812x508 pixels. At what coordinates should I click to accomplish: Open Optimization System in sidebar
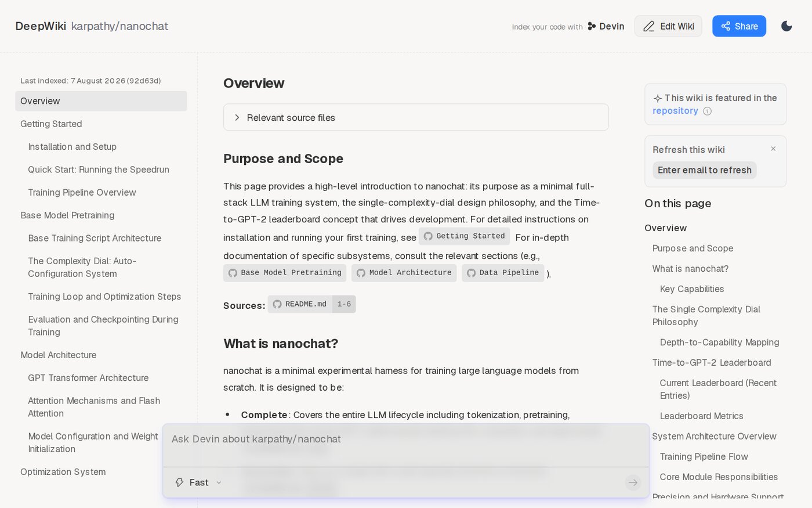63,472
